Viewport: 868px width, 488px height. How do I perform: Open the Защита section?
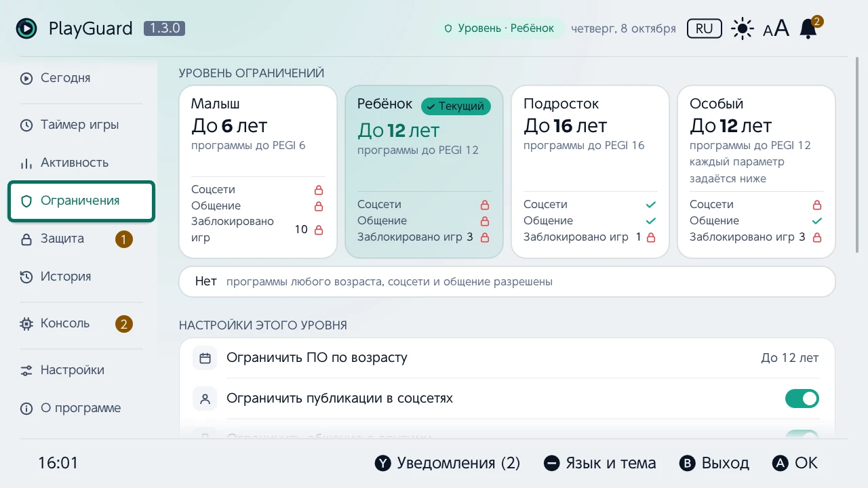[81, 239]
